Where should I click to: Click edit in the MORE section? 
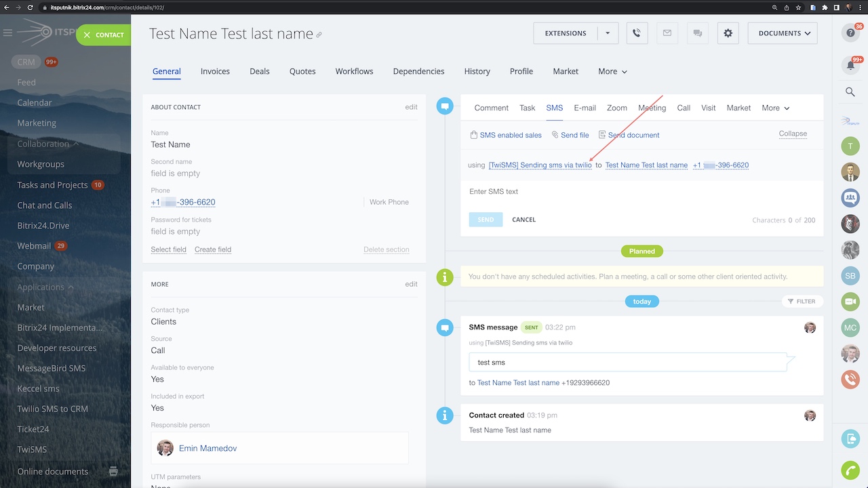411,284
